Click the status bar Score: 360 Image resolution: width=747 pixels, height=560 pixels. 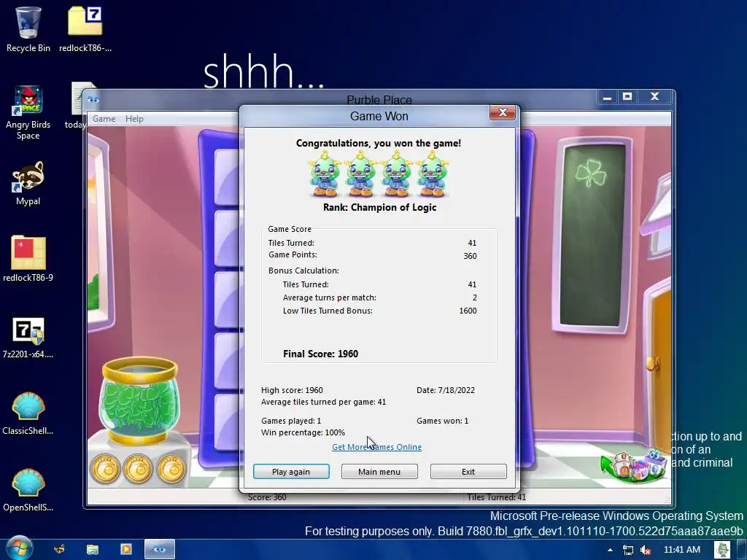(267, 497)
